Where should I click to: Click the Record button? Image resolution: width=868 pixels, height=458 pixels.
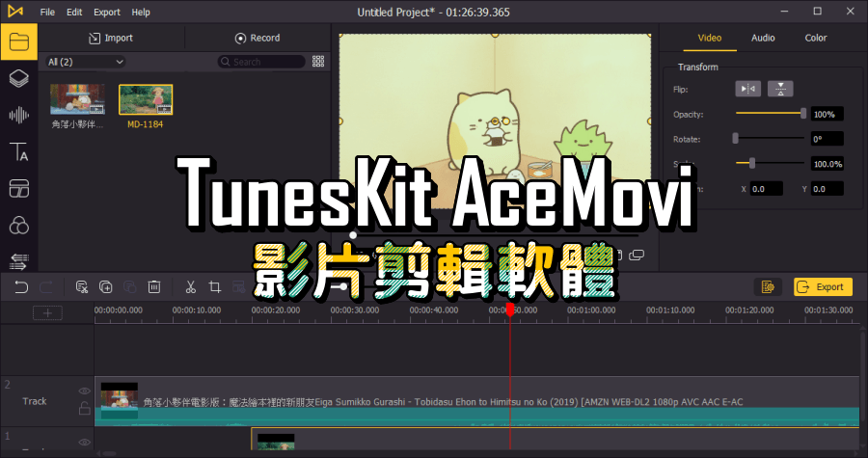click(x=258, y=38)
